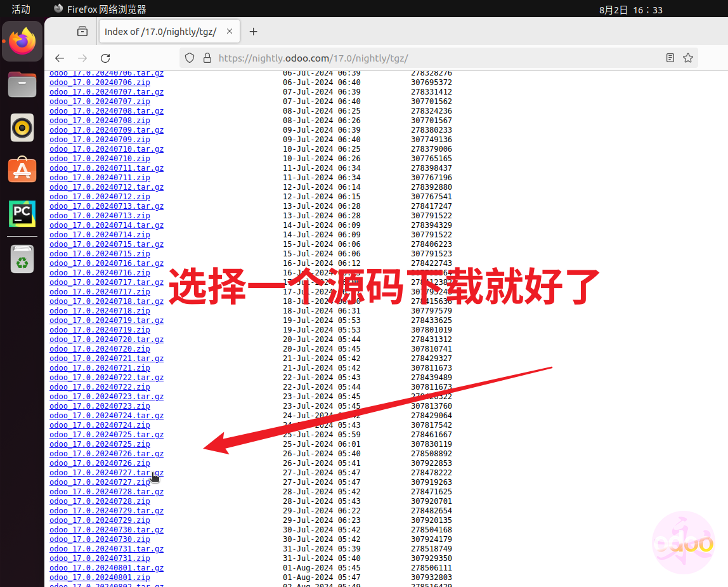The width and height of the screenshot is (728, 587).
Task: Download odoo_17.0.20240731.tar.gz
Action: [x=107, y=550]
